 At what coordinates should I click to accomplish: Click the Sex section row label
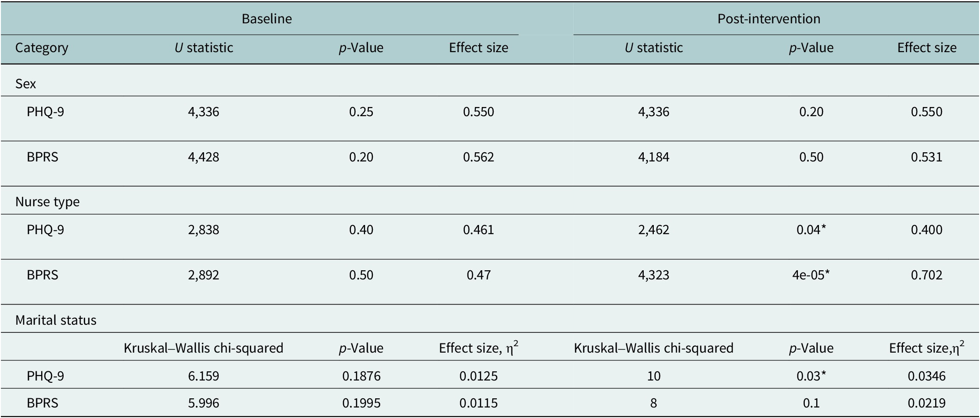click(x=26, y=84)
